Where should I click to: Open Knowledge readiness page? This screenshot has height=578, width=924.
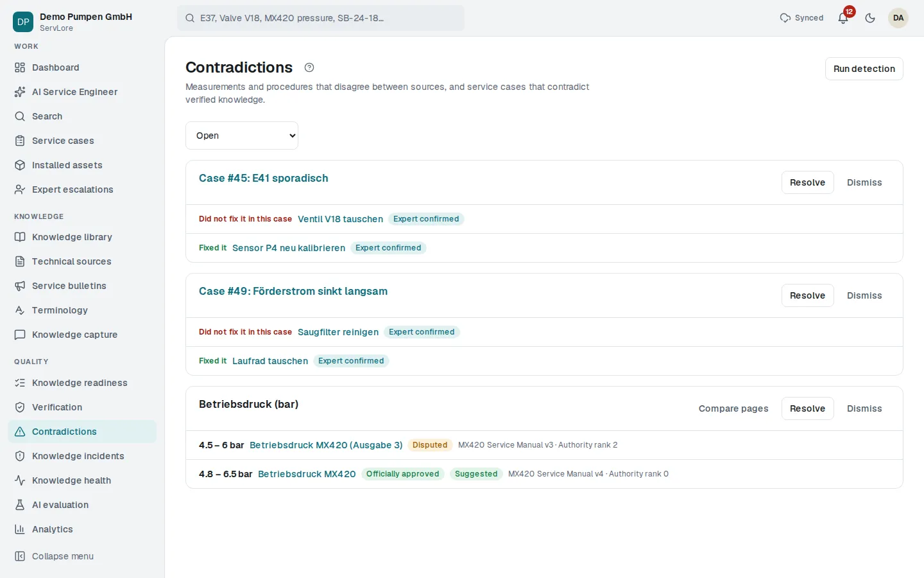[x=82, y=383]
